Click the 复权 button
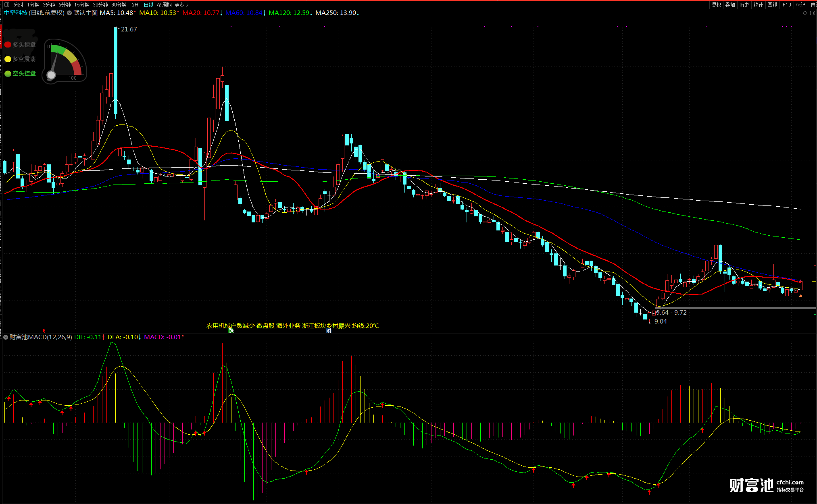Image resolution: width=817 pixels, height=504 pixels. (716, 5)
